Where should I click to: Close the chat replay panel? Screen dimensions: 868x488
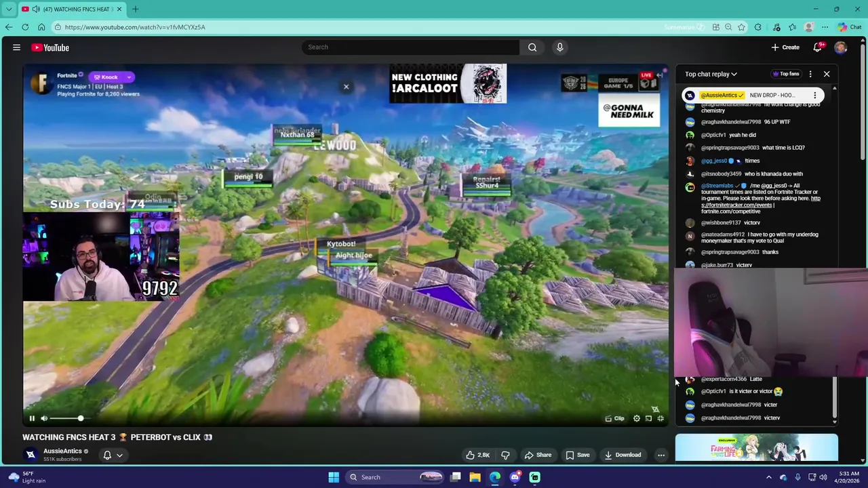tap(827, 74)
